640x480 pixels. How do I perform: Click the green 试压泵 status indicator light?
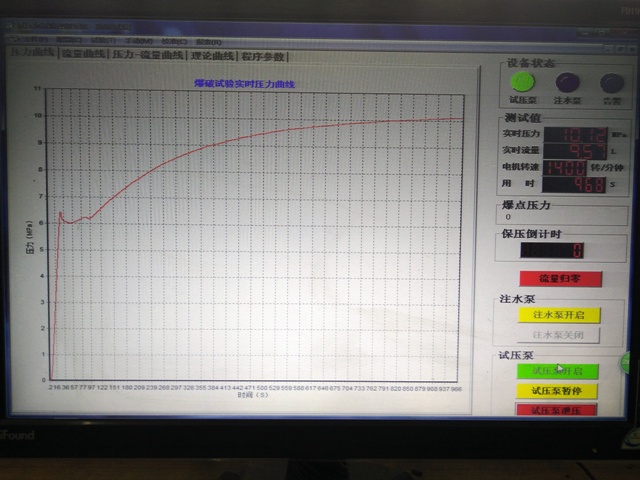tap(524, 84)
